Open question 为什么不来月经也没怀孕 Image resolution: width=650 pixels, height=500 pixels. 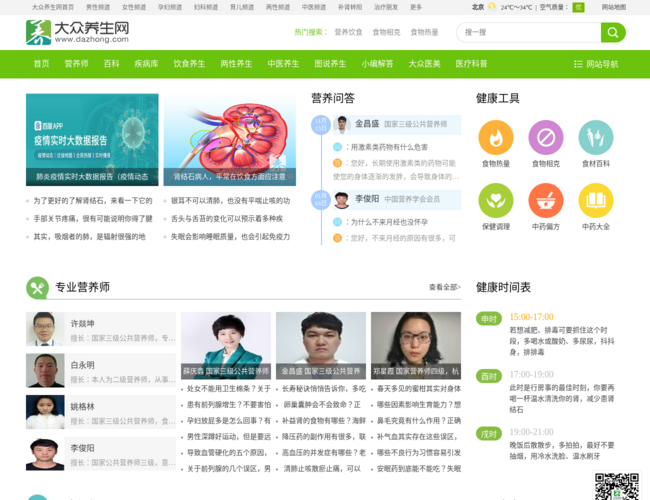[389, 222]
